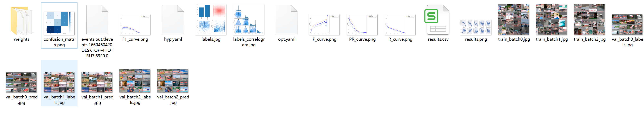Select the train_batch0.jpg image
The height and width of the screenshot is (119, 644).
[513, 20]
